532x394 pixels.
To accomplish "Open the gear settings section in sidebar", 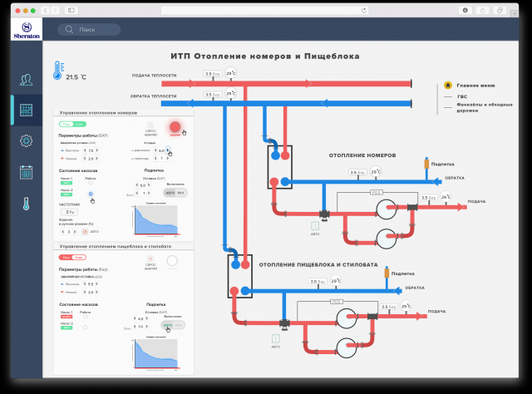I will click(26, 140).
